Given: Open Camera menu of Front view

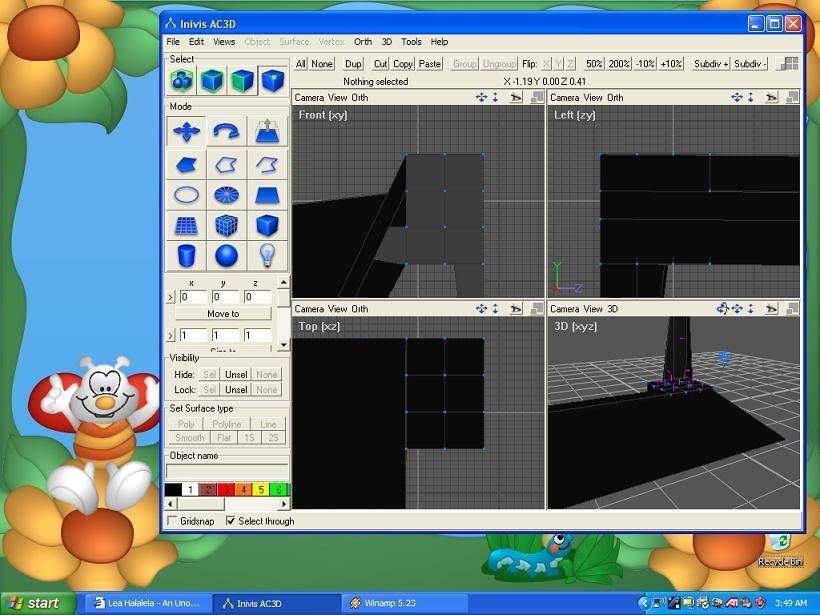Looking at the screenshot, I should point(309,97).
